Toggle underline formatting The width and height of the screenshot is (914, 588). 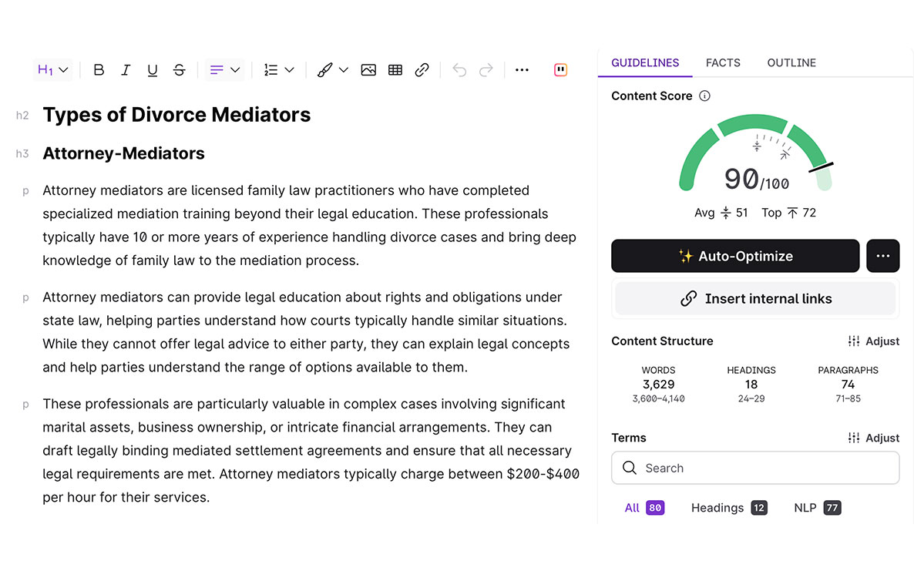(153, 70)
